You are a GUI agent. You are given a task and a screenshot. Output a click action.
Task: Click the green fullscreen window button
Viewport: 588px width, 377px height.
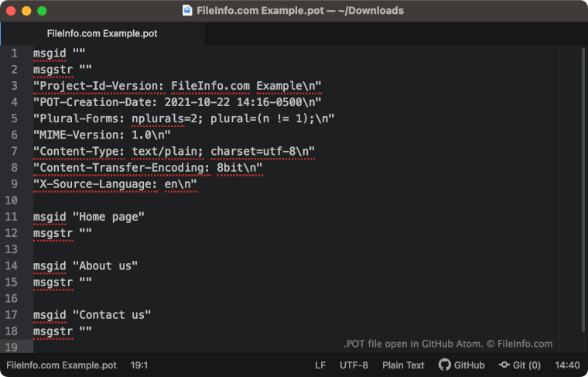42,11
